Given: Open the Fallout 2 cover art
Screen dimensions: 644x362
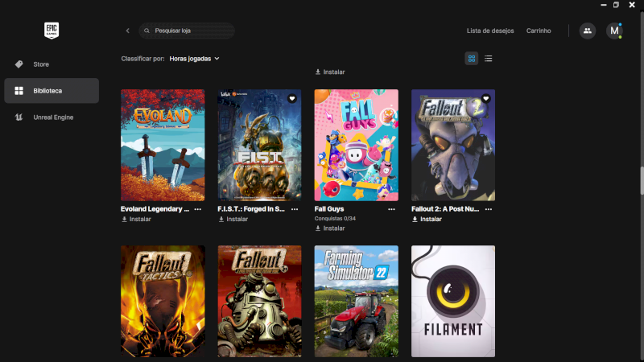Looking at the screenshot, I should point(453,146).
